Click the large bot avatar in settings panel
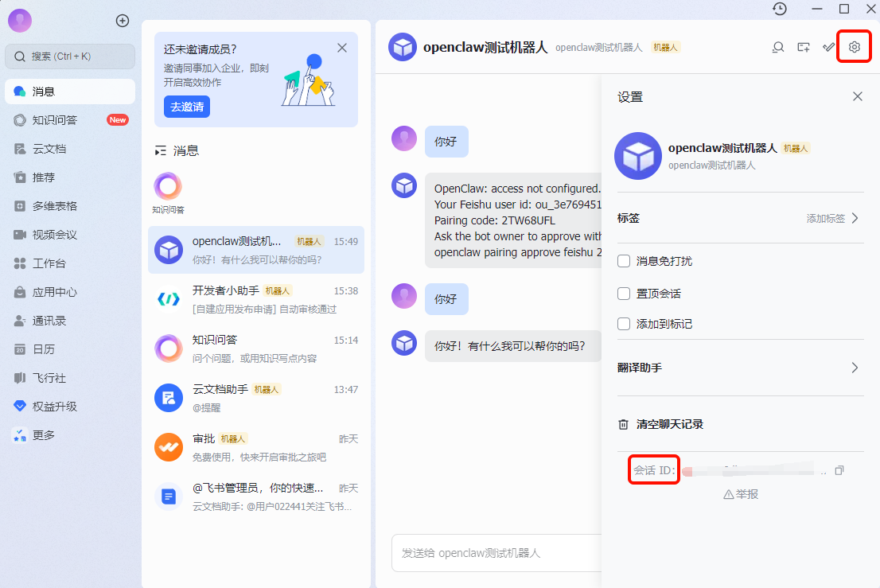This screenshot has height=588, width=880. click(638, 156)
